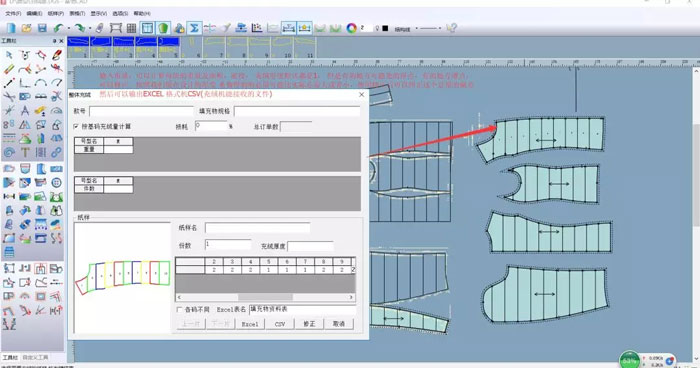
Task: Expand the undo history dropdown arrow
Action: 69,28
